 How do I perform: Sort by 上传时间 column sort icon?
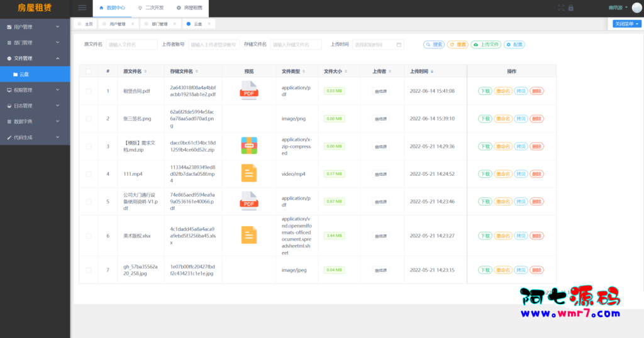click(x=432, y=72)
